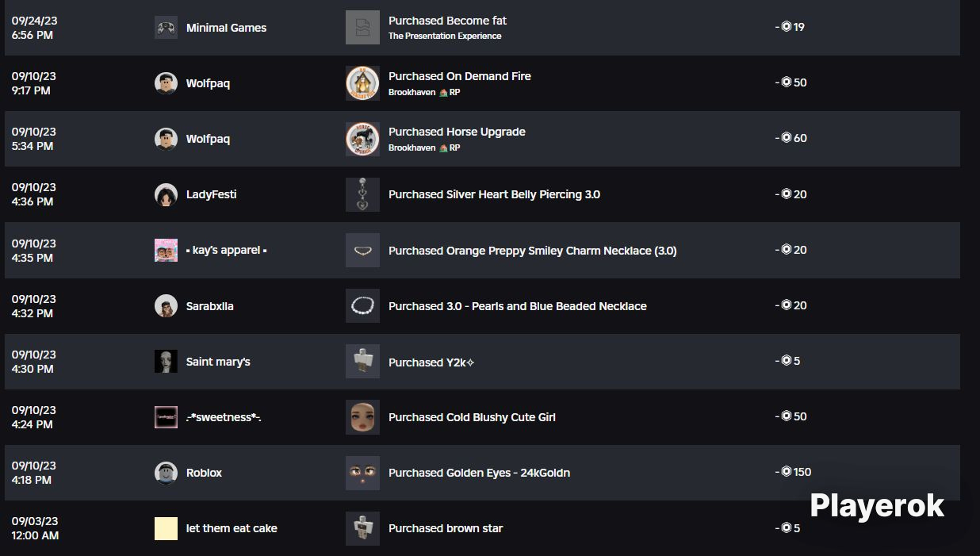Click Minimal Games group icon
This screenshot has width=980, height=556.
coord(166,28)
